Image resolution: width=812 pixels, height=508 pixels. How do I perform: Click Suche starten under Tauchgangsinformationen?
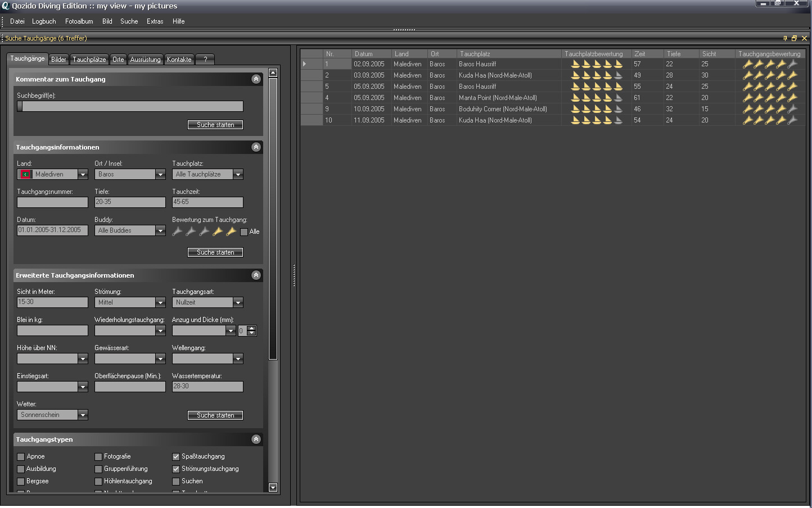click(x=215, y=252)
